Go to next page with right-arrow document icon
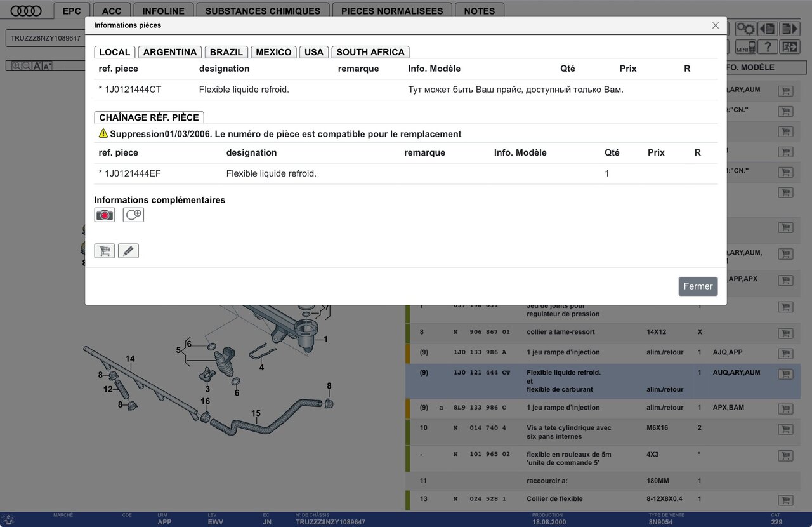This screenshot has height=527, width=812. [x=789, y=29]
